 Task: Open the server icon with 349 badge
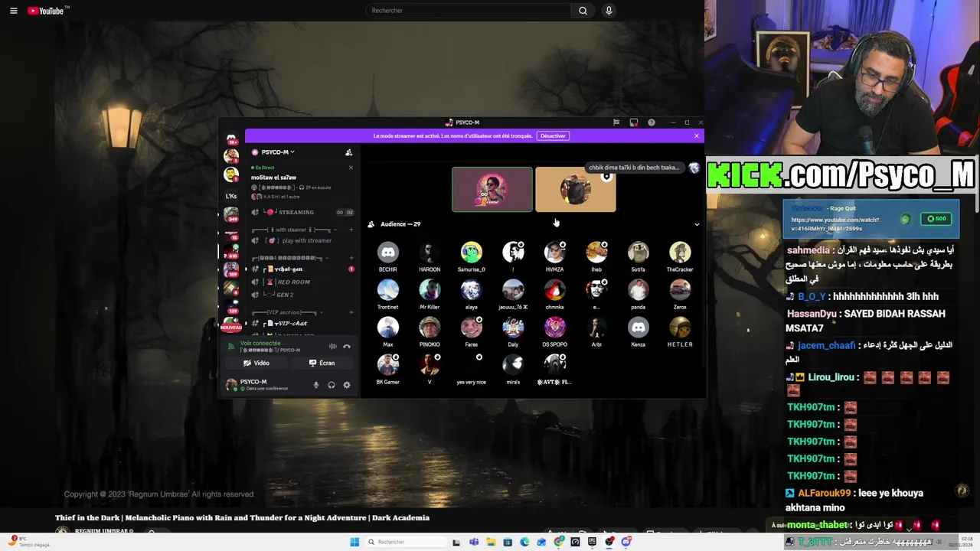coord(231,214)
